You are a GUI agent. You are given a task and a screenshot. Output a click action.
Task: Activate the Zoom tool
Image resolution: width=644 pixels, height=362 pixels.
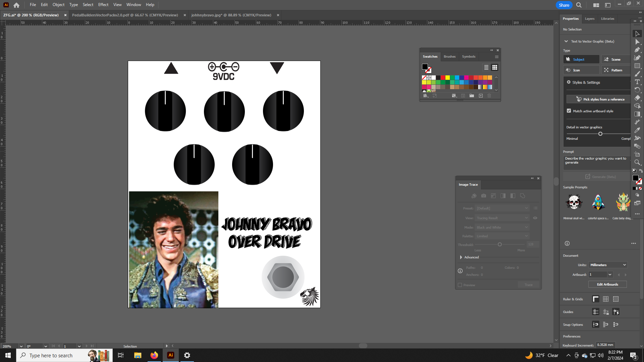click(x=637, y=162)
